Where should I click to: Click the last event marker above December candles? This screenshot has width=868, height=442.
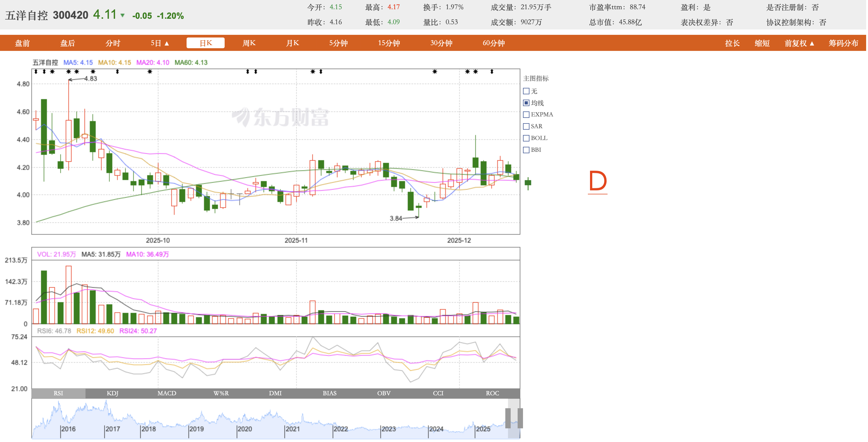point(492,72)
